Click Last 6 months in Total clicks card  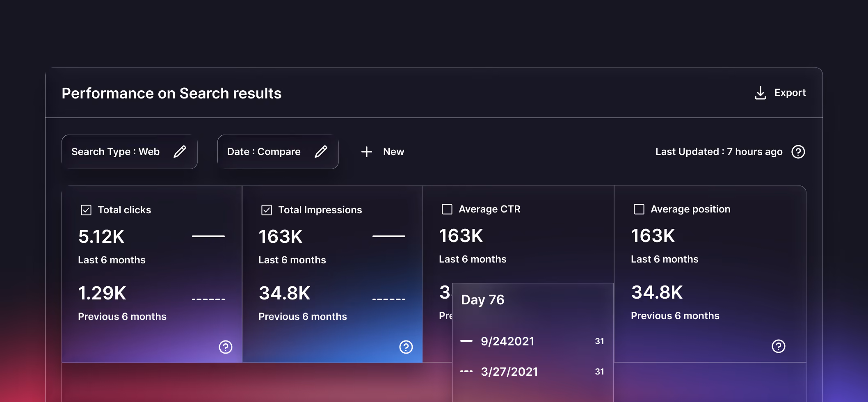[112, 260]
